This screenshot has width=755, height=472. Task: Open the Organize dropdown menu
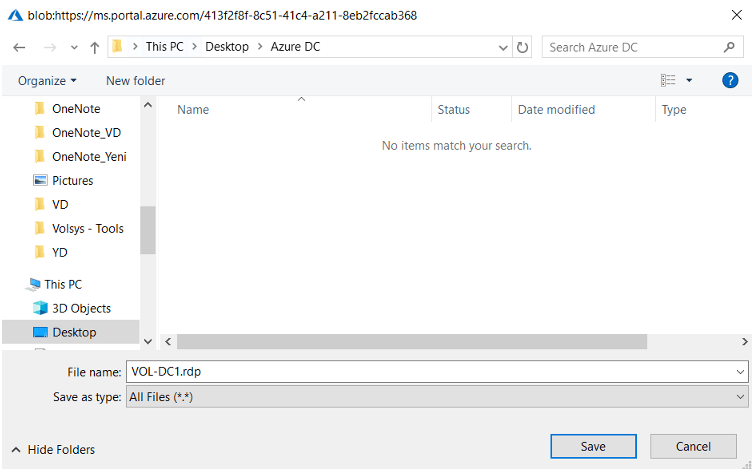click(47, 81)
